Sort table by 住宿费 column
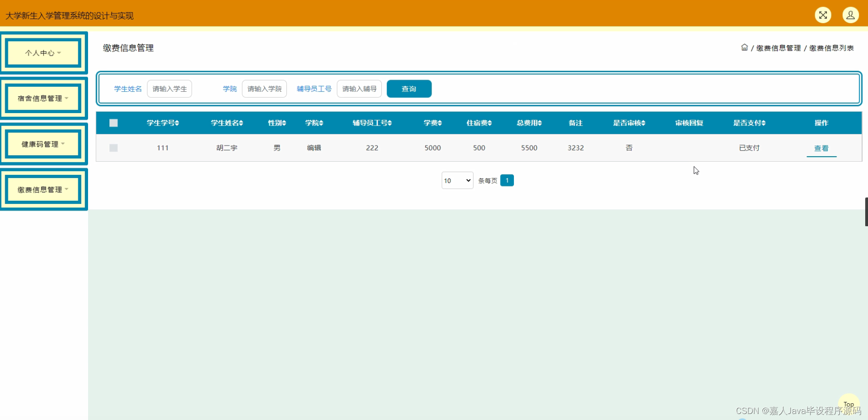 point(479,123)
